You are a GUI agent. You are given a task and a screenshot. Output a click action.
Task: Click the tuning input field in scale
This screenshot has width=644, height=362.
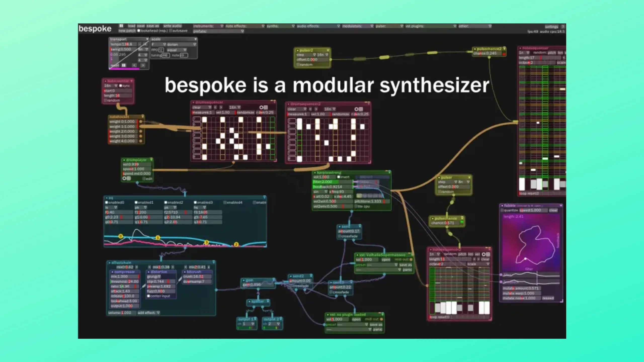[165, 55]
